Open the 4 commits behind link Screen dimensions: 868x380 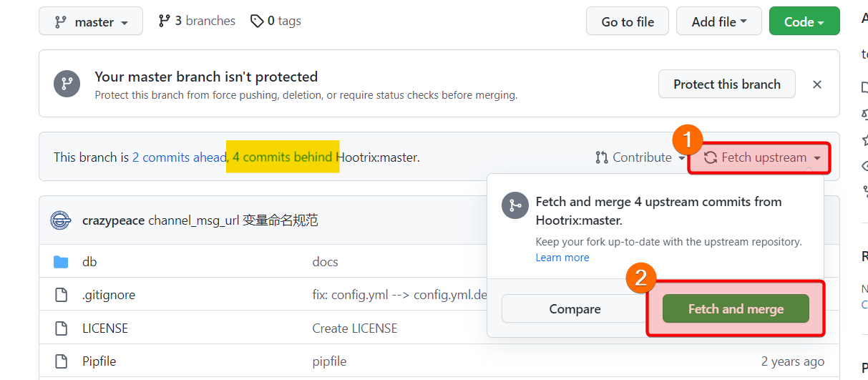(282, 157)
